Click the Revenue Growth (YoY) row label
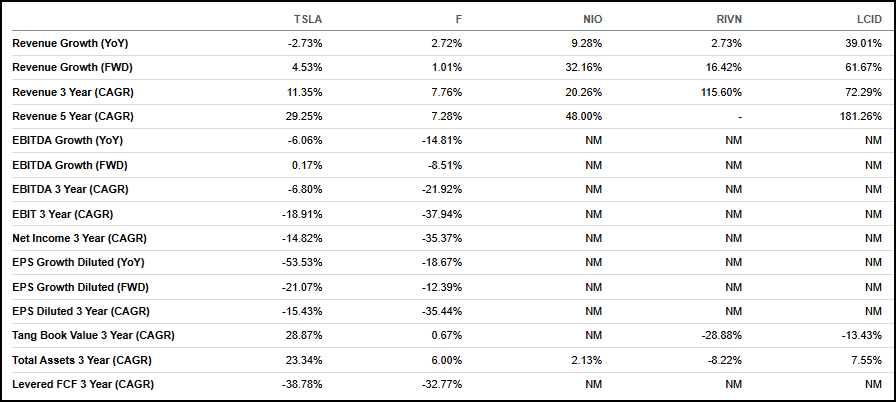Image resolution: width=896 pixels, height=402 pixels. (70, 44)
